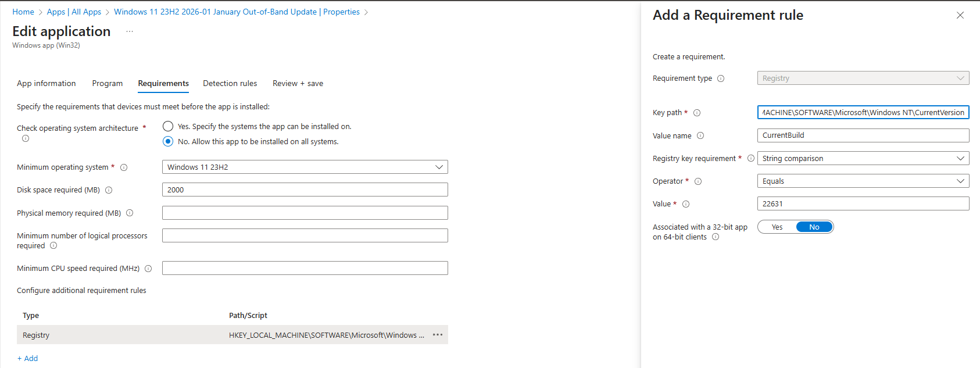Focus the Value field containing 22631
Screen dimensions: 980x368
(863, 204)
